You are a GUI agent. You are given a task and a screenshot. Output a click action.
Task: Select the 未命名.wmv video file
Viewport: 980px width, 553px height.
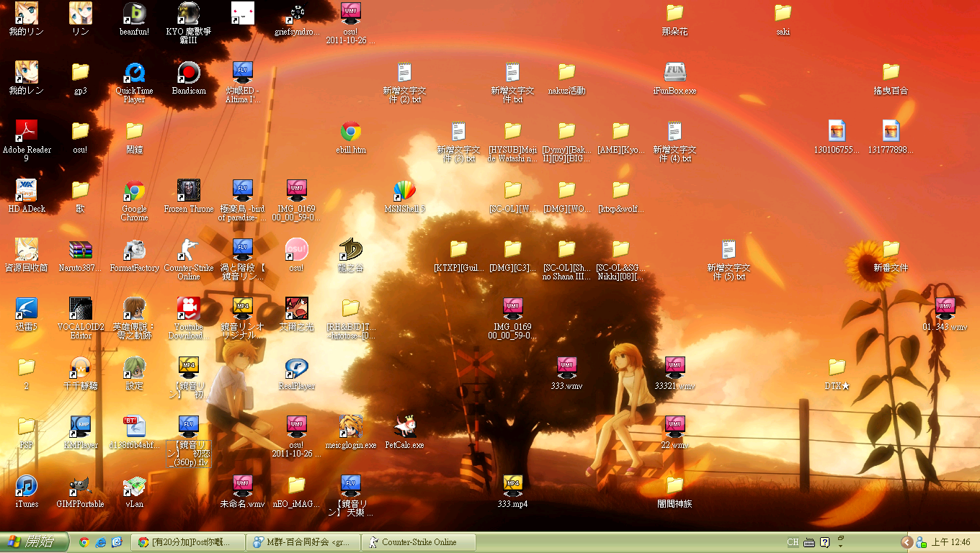click(x=243, y=485)
